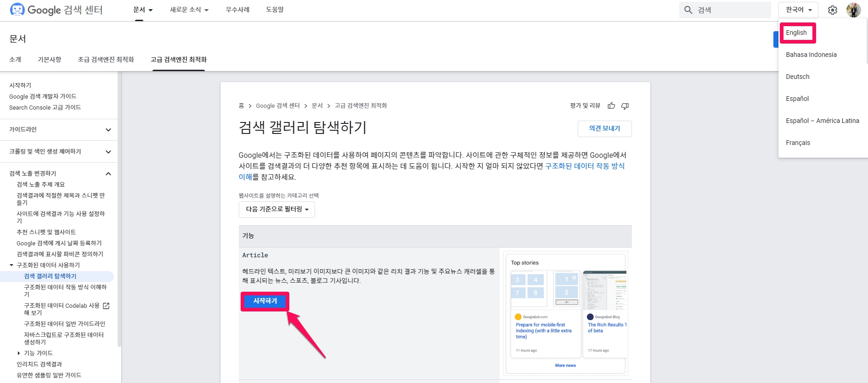868x383 pixels.
Task: Open 검색 노출 주제 개요 sidebar item
Action: (40, 184)
